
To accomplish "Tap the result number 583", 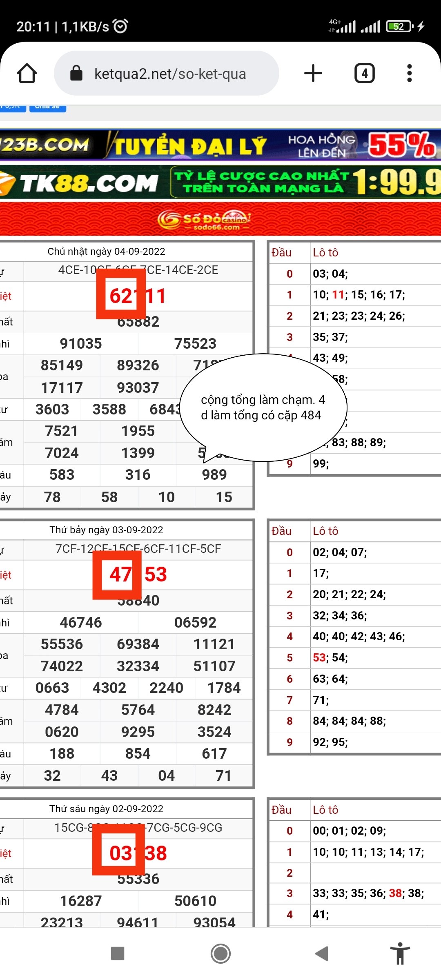I will click(x=62, y=475).
